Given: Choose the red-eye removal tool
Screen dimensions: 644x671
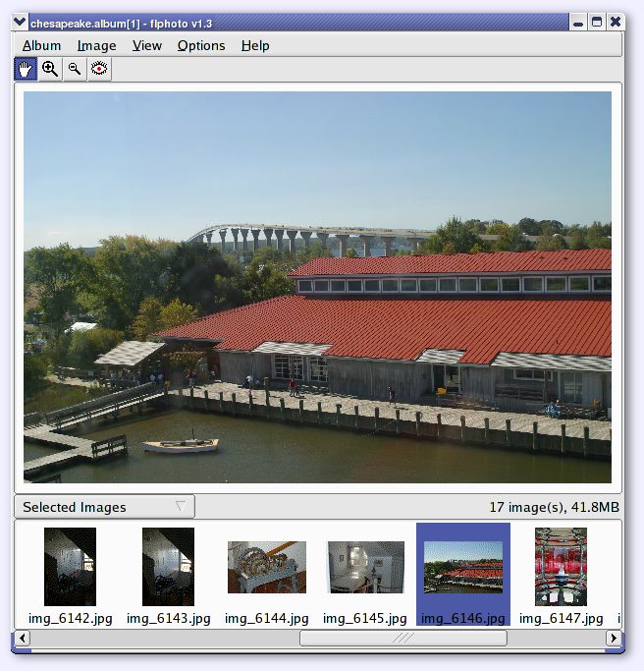Looking at the screenshot, I should click(99, 69).
